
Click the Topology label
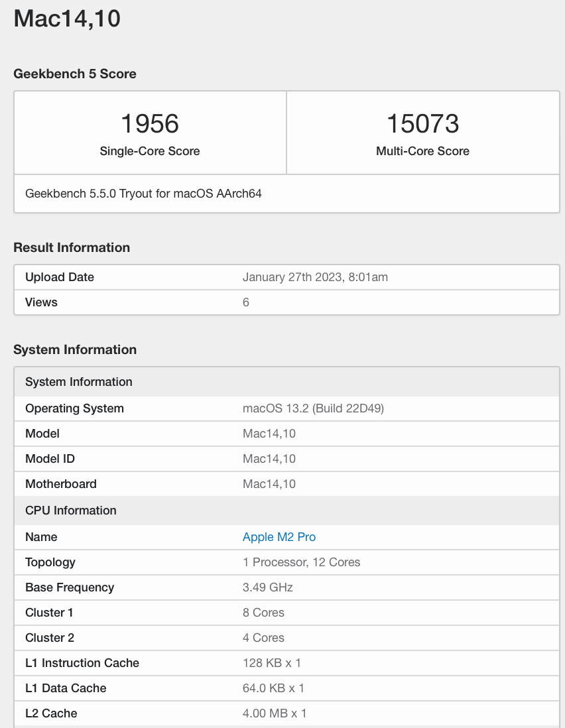50,562
